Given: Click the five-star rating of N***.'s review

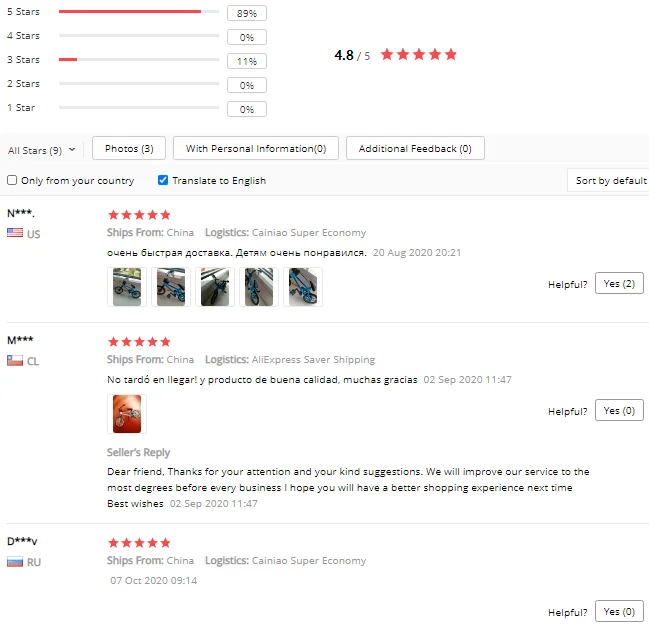Looking at the screenshot, I should tap(139, 215).
